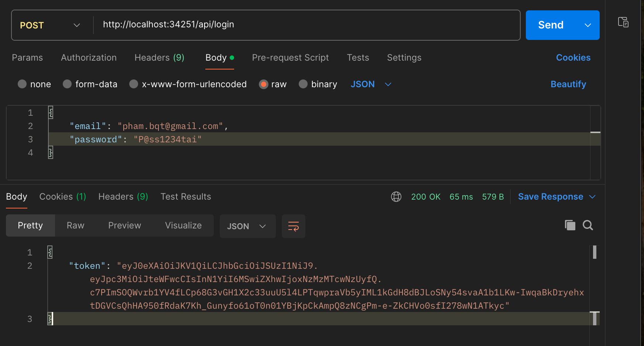Screen dimensions: 644x346
Task: Expand the Send button arrow options
Action: click(588, 25)
